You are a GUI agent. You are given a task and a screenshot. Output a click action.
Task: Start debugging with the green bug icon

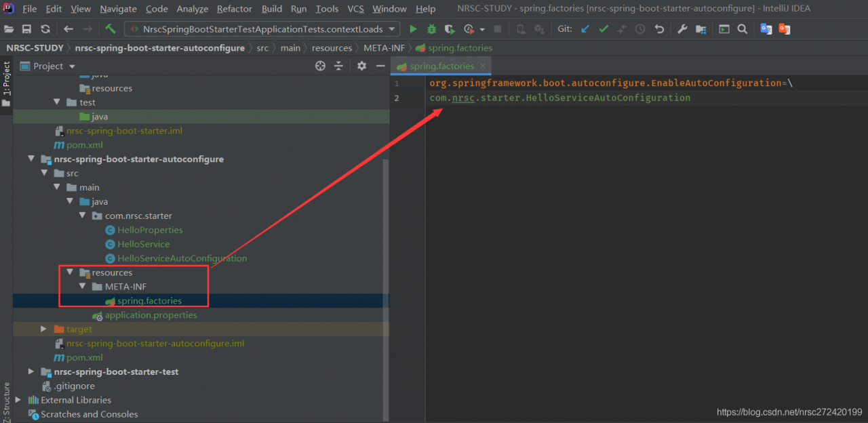pos(431,29)
